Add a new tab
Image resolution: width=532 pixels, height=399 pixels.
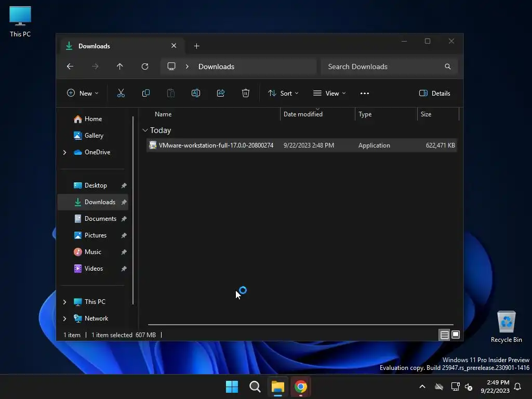[x=196, y=46]
